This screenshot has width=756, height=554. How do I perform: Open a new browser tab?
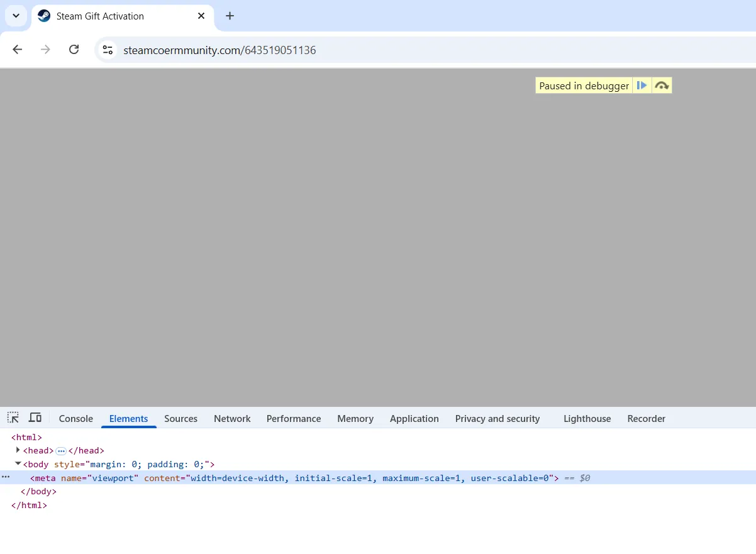(230, 16)
